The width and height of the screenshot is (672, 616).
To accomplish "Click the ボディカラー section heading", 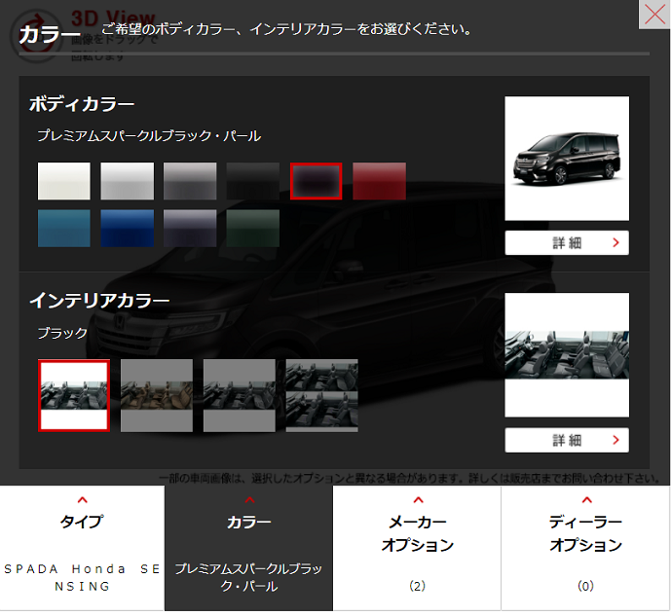I will pos(82,104).
